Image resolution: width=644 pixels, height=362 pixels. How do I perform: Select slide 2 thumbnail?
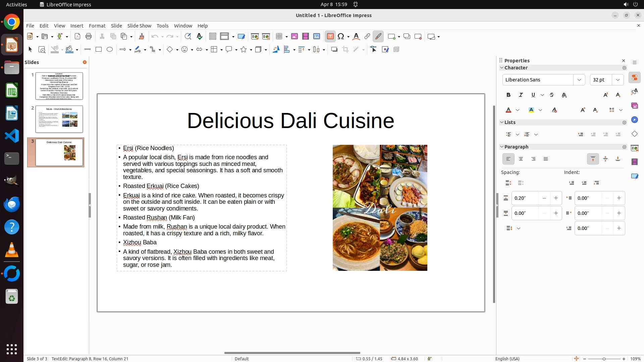[59, 119]
